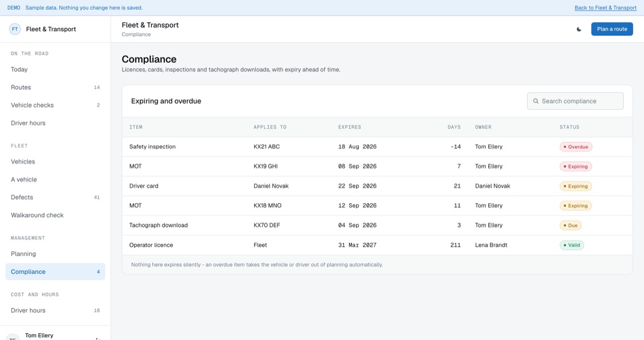Select the Compliance sidebar item
This screenshot has width=644, height=340.
[x=55, y=272]
